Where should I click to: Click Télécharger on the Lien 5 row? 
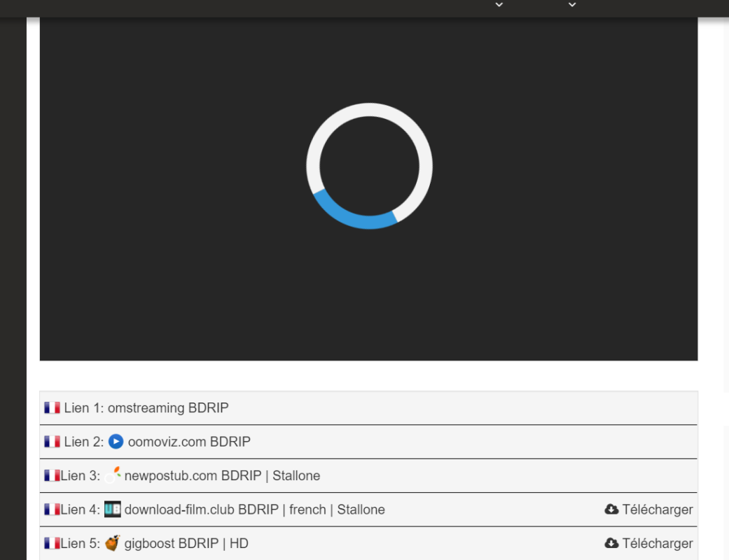click(648, 543)
